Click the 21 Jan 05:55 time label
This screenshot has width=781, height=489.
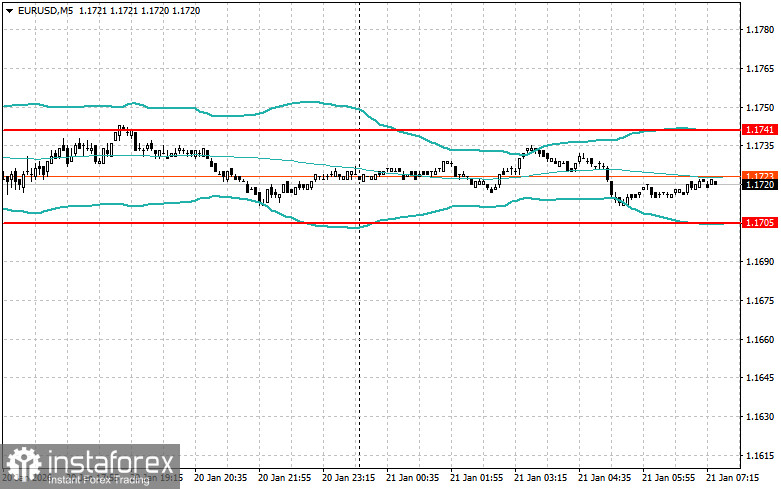pos(668,478)
